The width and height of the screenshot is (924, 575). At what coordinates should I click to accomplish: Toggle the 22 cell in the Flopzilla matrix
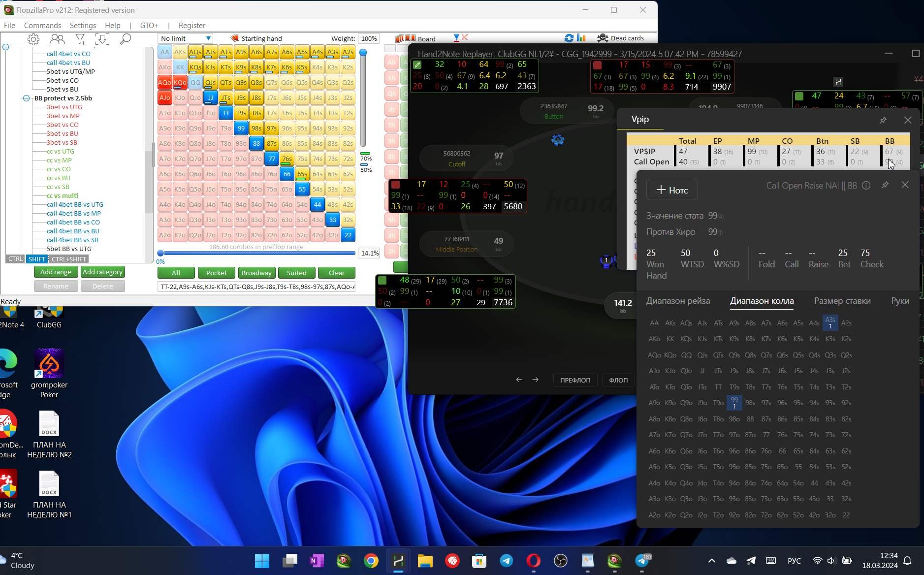348,235
